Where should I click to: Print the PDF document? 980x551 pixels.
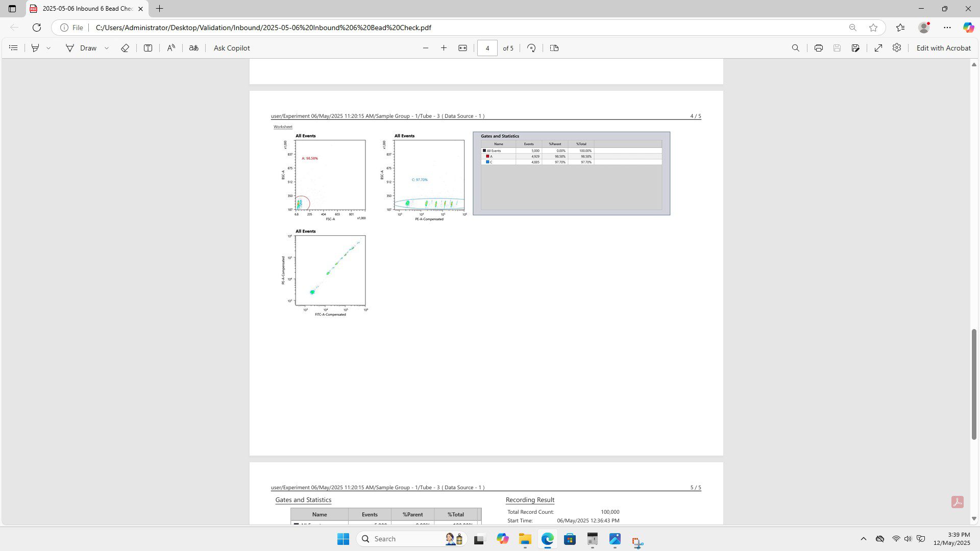pyautogui.click(x=819, y=48)
